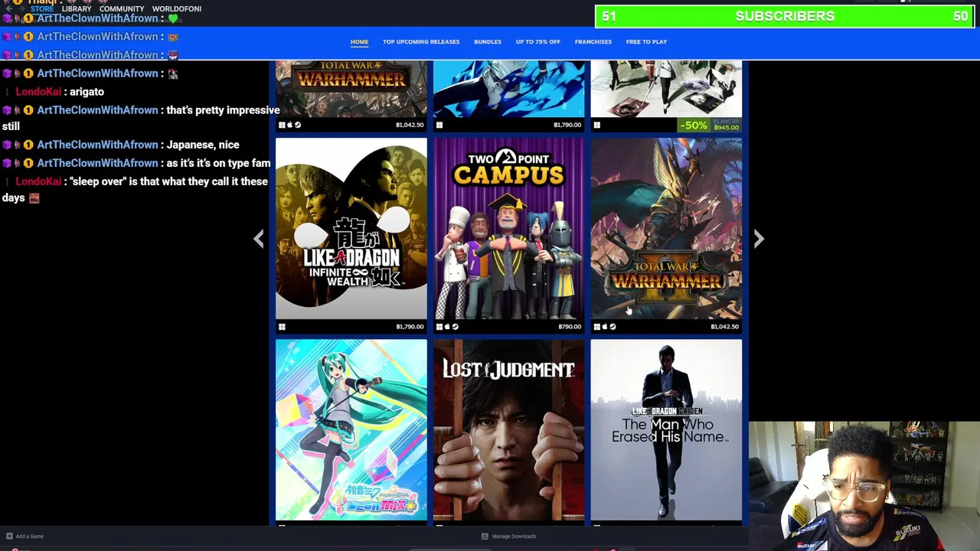Open the BUNDLES section

[x=488, y=41]
